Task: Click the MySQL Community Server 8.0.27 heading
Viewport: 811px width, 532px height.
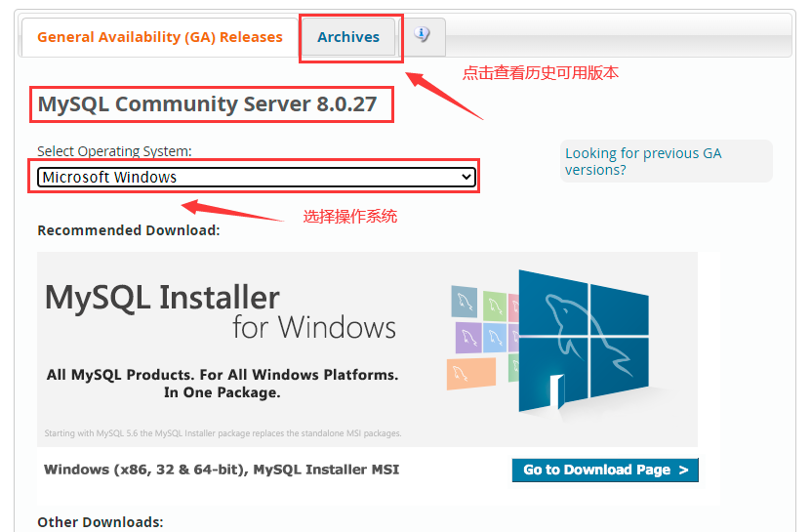Action: point(208,104)
